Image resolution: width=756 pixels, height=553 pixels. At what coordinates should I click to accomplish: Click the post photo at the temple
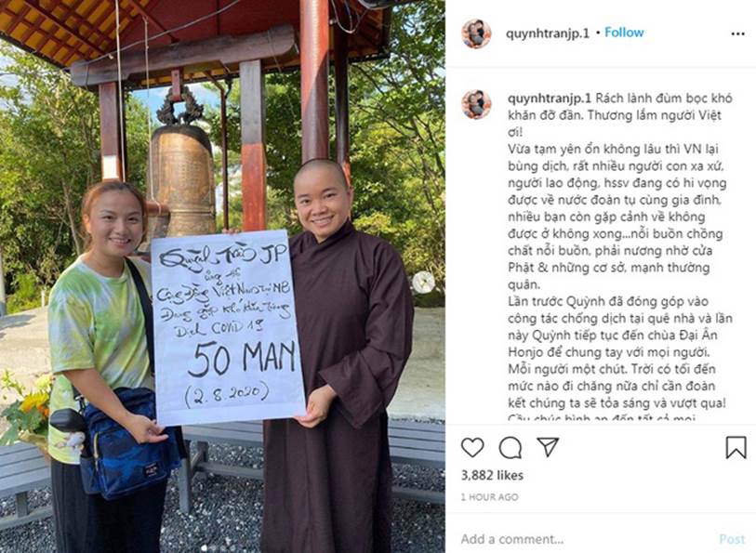(x=222, y=277)
